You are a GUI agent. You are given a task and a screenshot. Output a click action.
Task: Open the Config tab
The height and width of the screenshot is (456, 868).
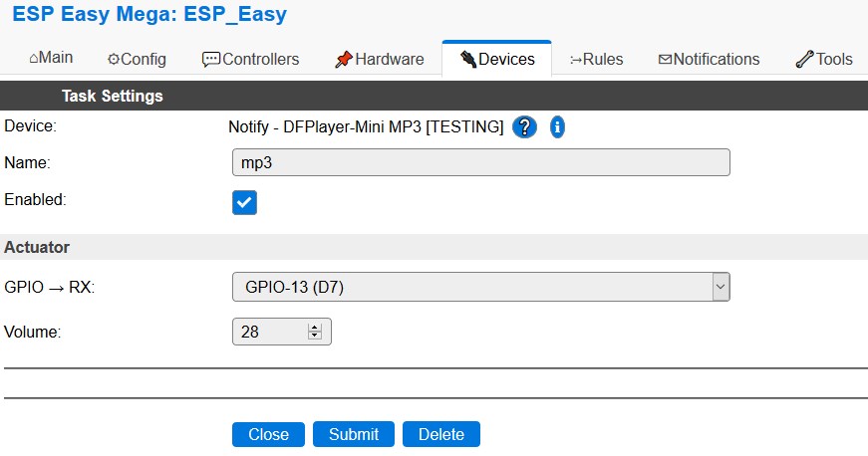point(137,60)
